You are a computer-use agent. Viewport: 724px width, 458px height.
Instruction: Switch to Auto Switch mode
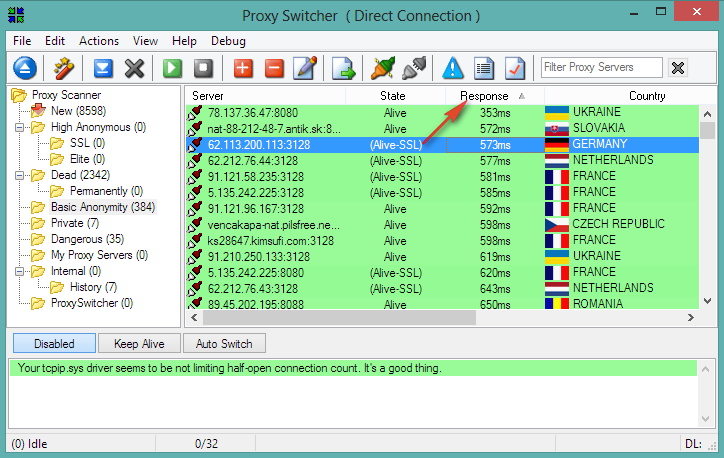tap(224, 344)
